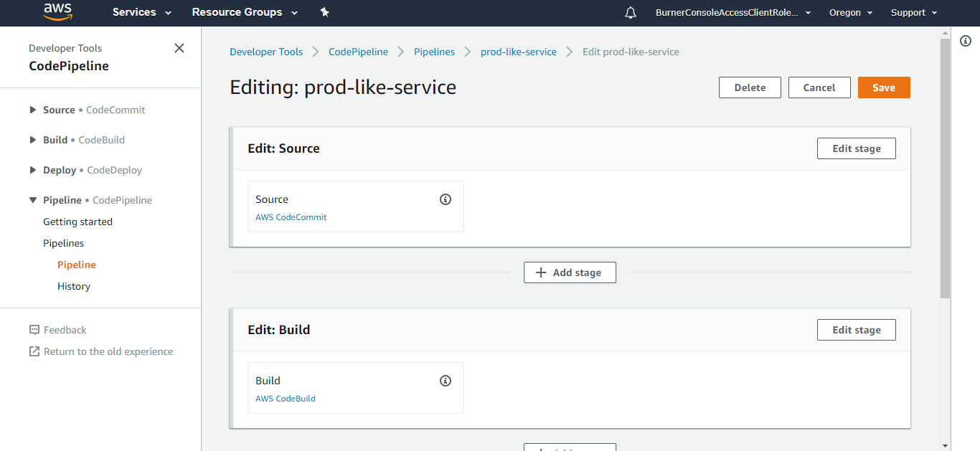Image resolution: width=980 pixels, height=451 pixels.
Task: Click the Feedback link
Action: 65,330
